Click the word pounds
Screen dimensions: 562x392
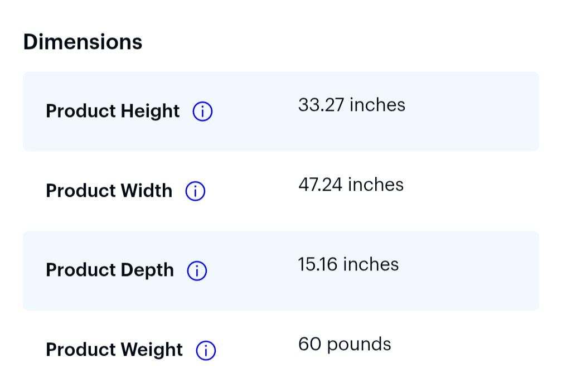[x=359, y=345]
